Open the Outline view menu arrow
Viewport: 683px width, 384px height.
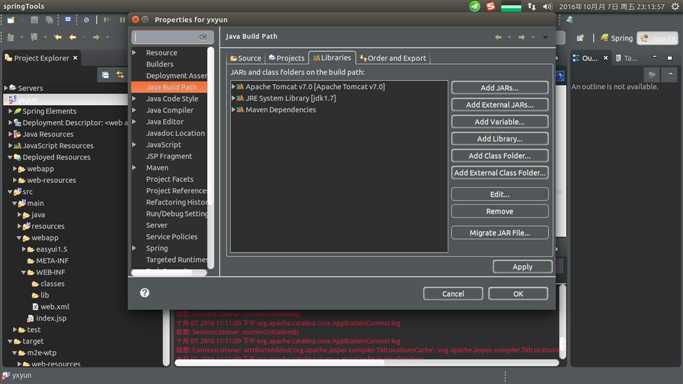[x=670, y=75]
